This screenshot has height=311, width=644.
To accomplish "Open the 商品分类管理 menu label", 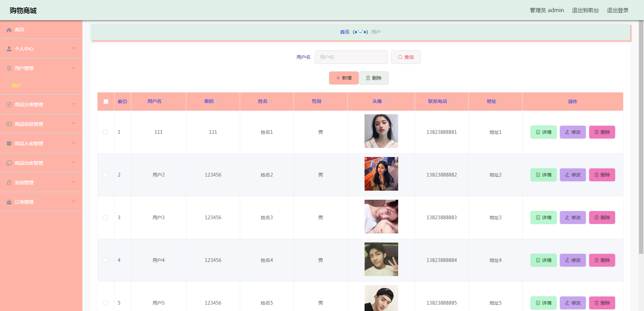I will tap(29, 105).
